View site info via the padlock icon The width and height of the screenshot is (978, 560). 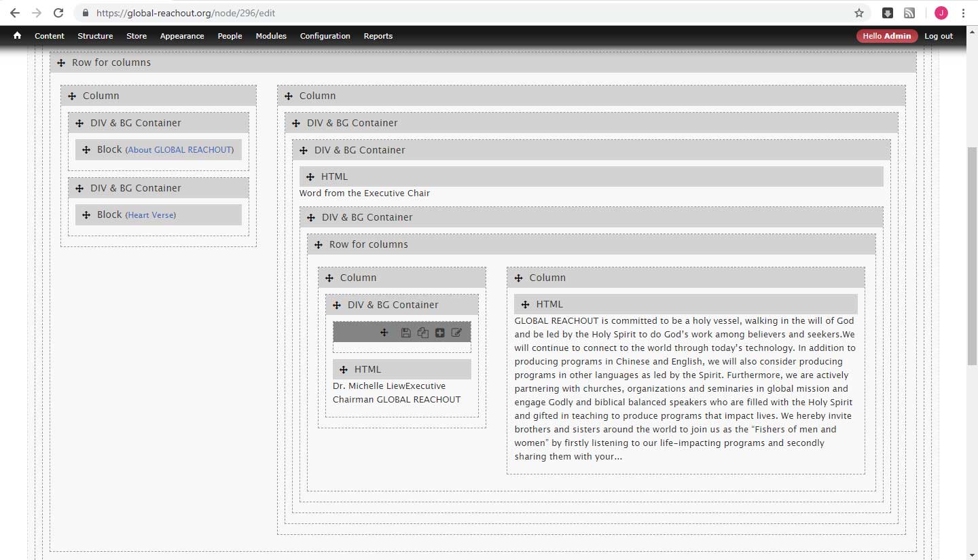tap(85, 13)
